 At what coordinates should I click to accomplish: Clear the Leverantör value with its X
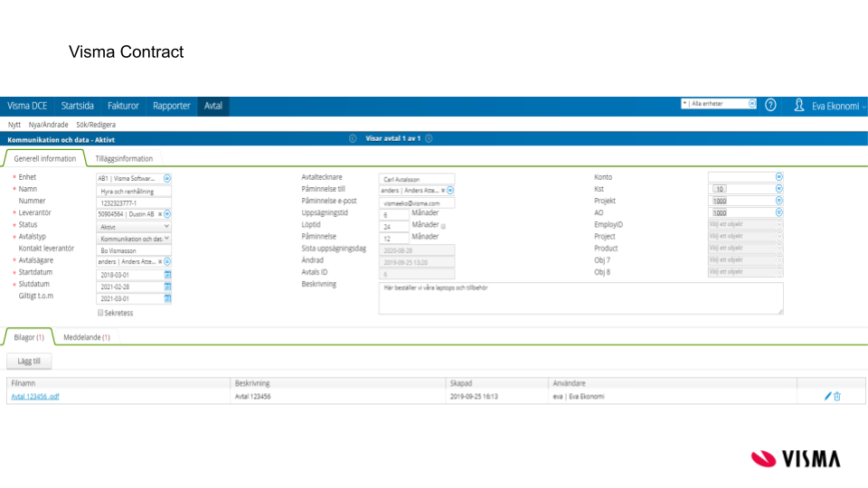click(160, 214)
